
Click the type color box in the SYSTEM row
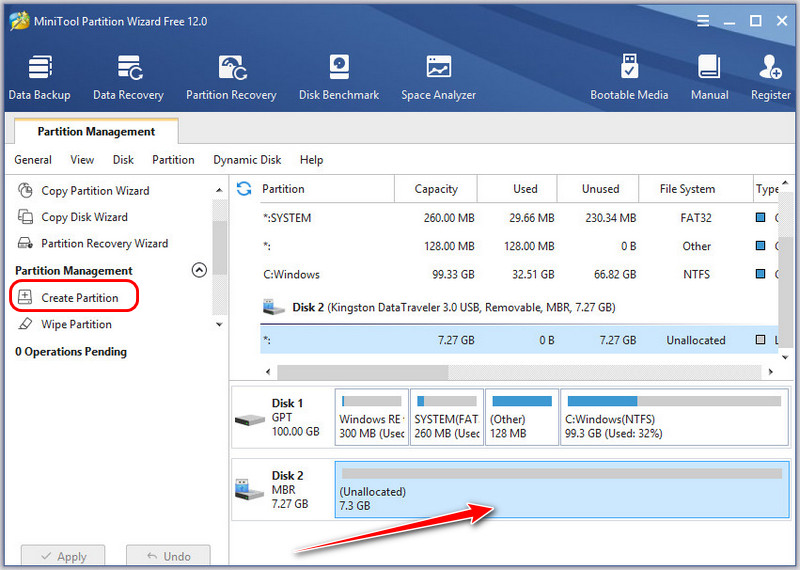point(760,217)
